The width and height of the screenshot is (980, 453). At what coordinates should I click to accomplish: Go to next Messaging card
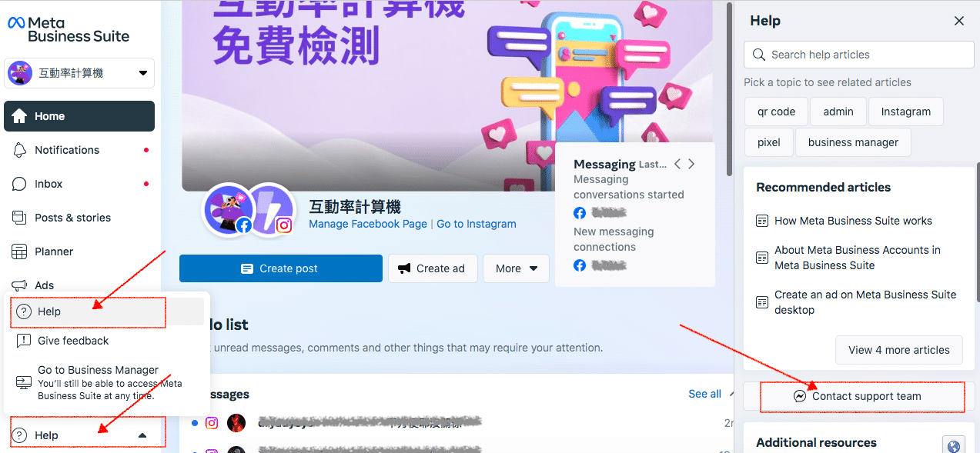[691, 164]
